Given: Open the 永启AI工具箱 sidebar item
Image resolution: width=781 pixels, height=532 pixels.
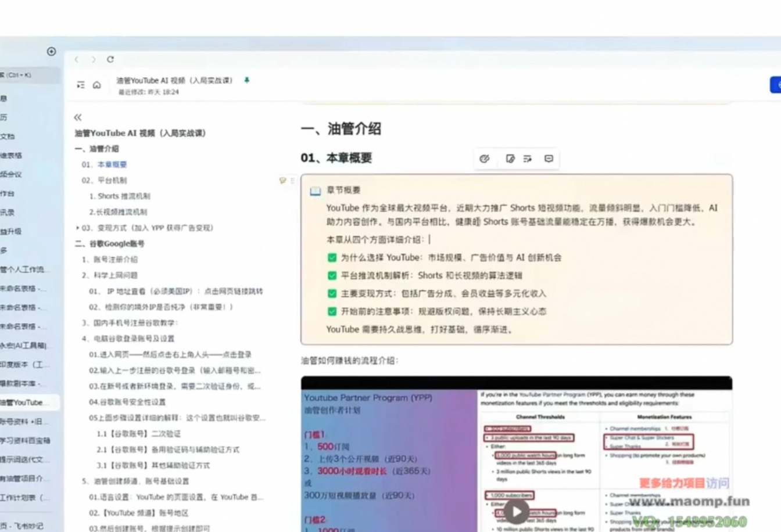Looking at the screenshot, I should (23, 345).
